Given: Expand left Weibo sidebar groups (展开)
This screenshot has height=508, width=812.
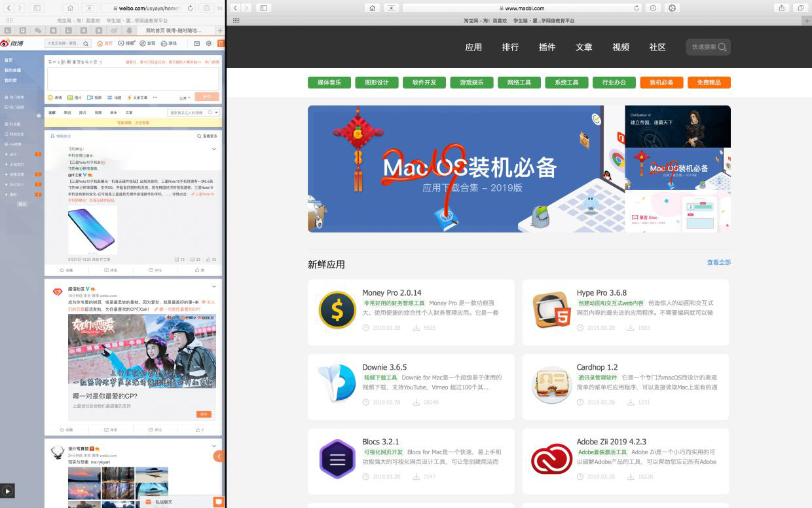Looking at the screenshot, I should coord(22,204).
